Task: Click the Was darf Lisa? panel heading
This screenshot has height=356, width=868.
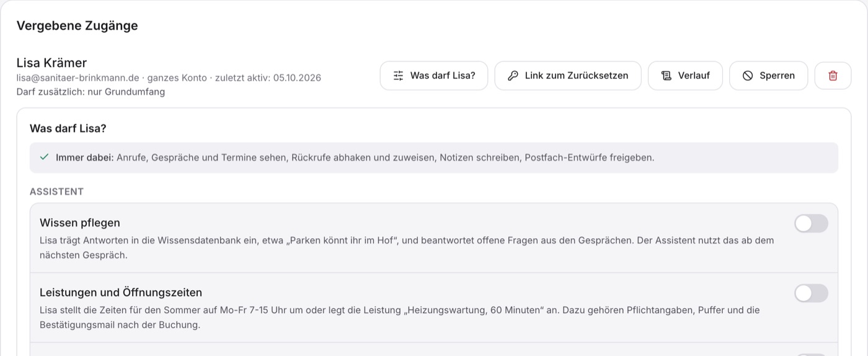Action: click(68, 128)
